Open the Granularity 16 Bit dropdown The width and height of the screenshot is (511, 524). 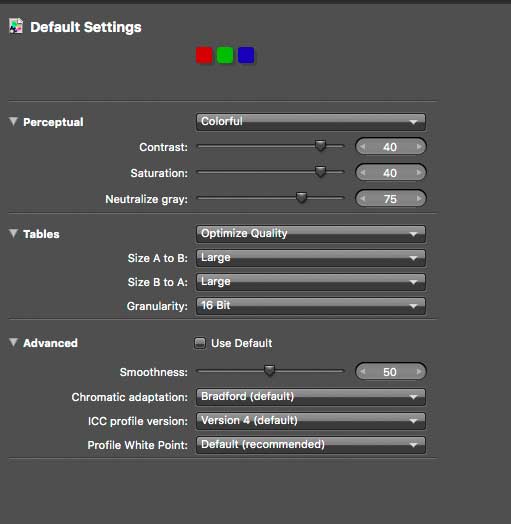tap(311, 306)
